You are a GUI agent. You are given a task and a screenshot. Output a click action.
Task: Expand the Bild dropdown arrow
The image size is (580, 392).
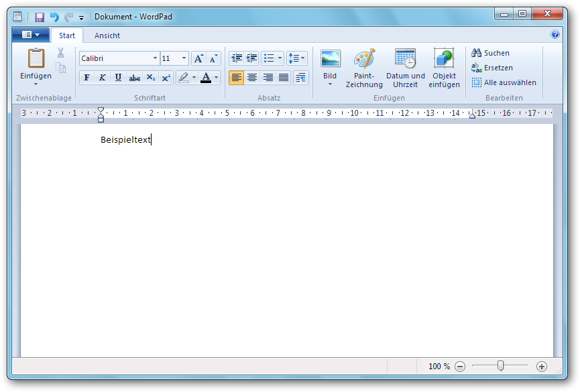click(x=330, y=84)
